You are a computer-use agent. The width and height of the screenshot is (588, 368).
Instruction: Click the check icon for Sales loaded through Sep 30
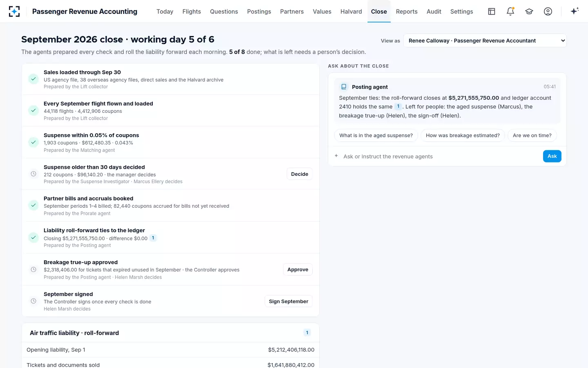point(33,79)
